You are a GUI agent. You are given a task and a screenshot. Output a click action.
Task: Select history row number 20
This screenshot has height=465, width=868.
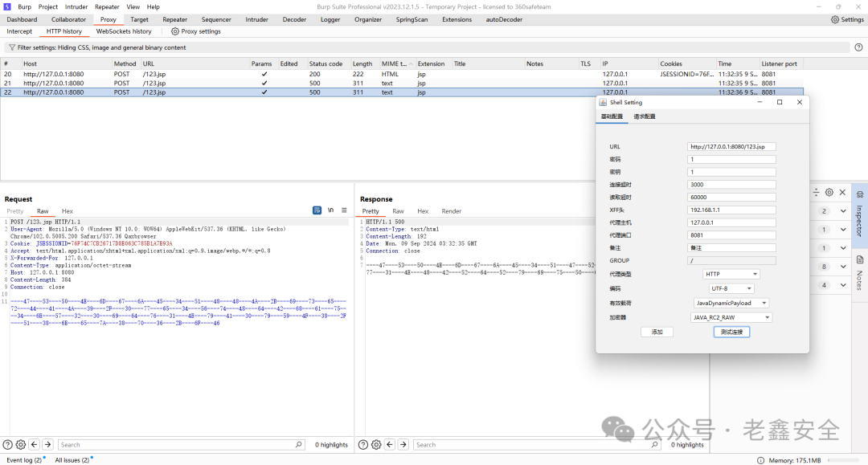pos(402,74)
